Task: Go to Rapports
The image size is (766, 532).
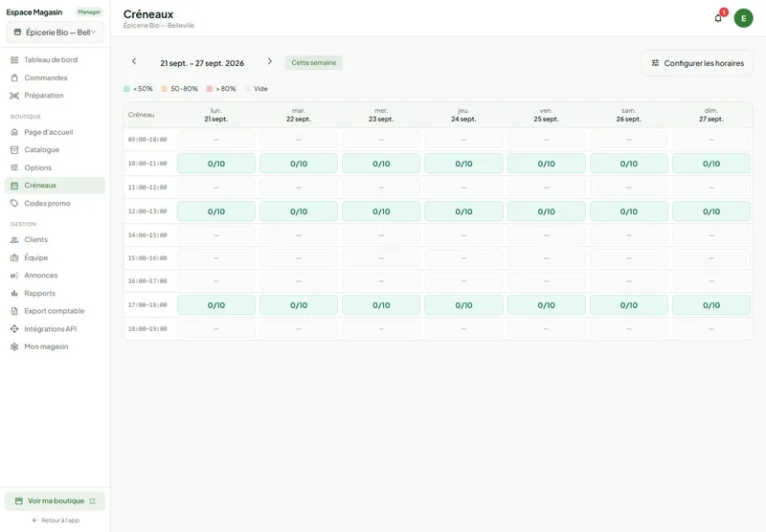Action: click(55, 294)
